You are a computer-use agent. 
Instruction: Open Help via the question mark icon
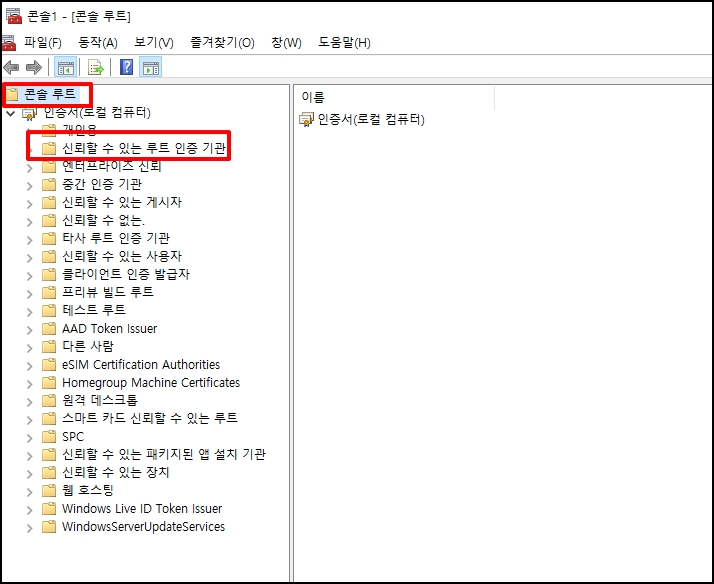[126, 67]
